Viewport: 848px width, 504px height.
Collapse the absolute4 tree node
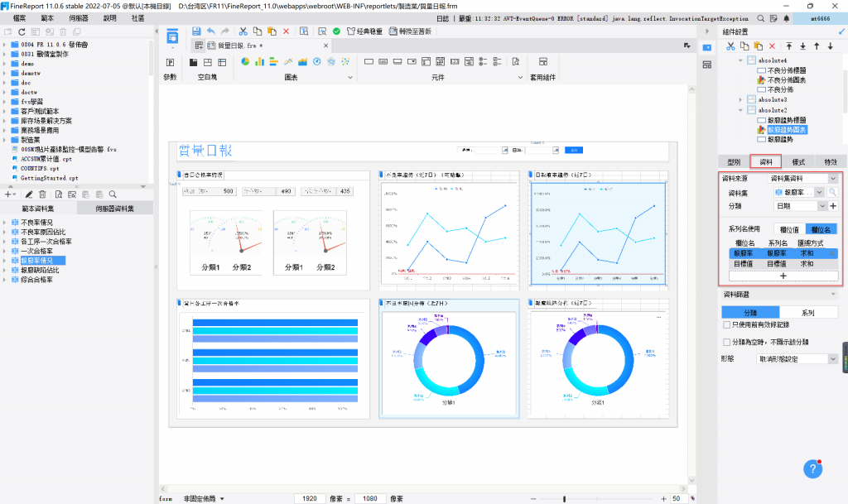[x=740, y=60]
